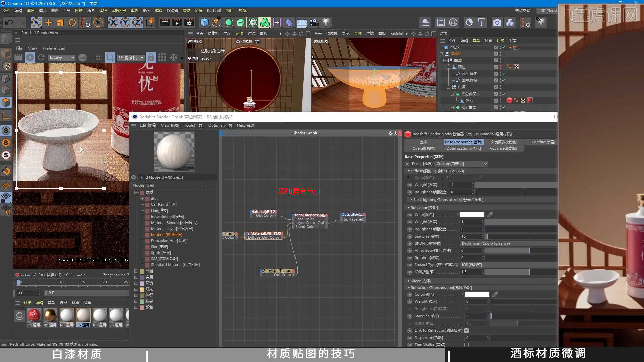The width and height of the screenshot is (644, 362).
Task: Enable the Thin Walled[薄壁] checkbox
Action: tap(466, 345)
